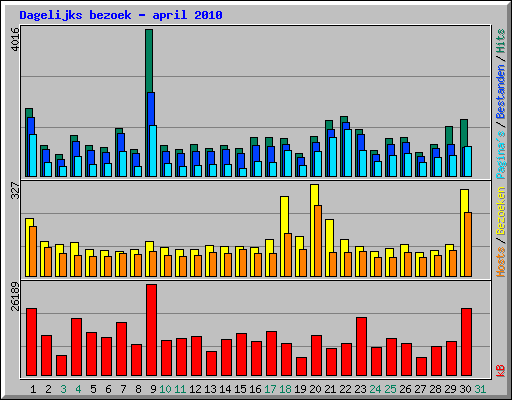Click the chart title 'Dagelijks bezoek - april 2010'

[x=121, y=15]
